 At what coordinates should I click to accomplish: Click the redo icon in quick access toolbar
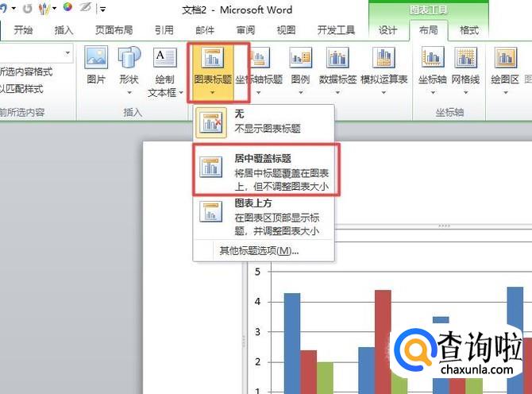pyautogui.click(x=28, y=9)
